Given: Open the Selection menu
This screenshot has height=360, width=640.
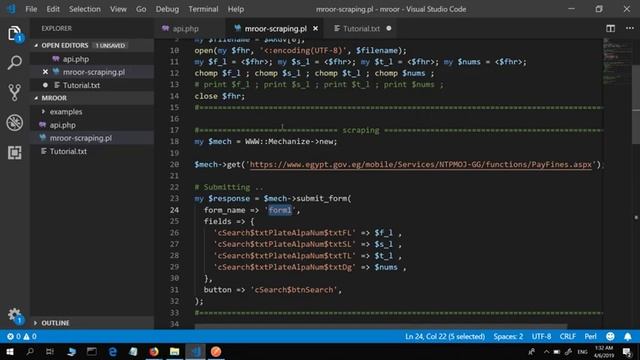Looking at the screenshot, I should (84, 9).
